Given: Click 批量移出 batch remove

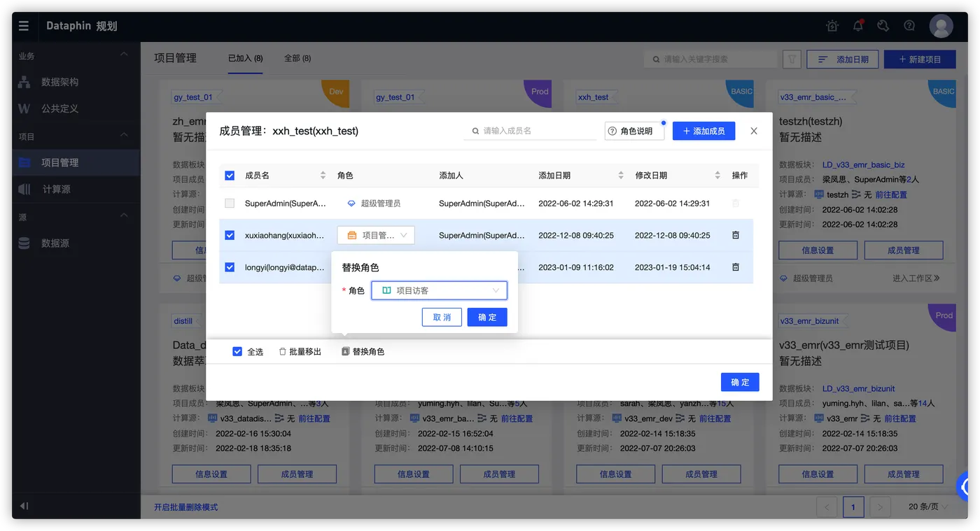Looking at the screenshot, I should tap(300, 351).
